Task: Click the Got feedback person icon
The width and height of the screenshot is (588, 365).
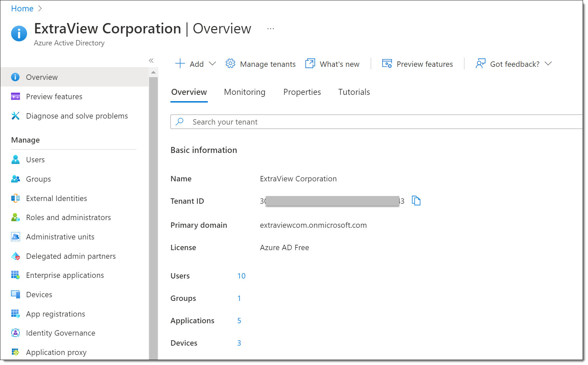Action: (x=480, y=63)
